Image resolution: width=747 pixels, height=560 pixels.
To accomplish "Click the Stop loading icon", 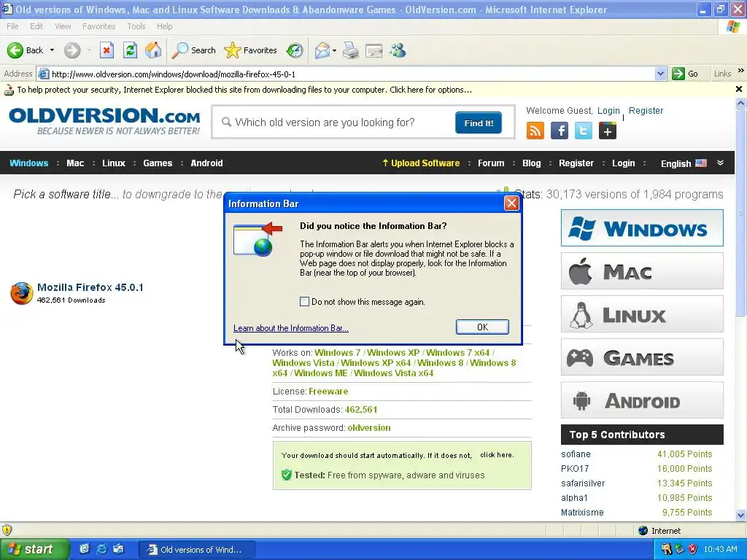I will pos(107,50).
